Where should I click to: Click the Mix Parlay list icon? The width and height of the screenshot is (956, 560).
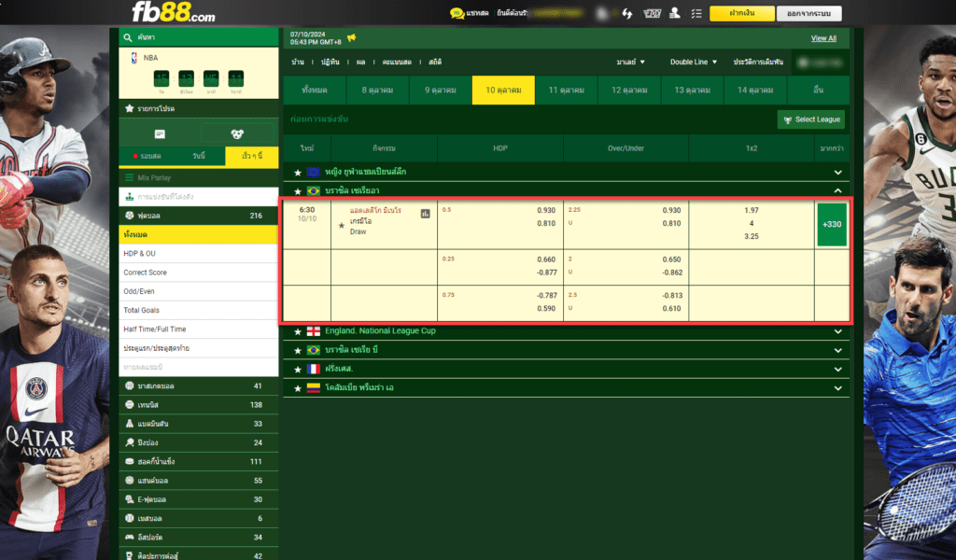129,178
